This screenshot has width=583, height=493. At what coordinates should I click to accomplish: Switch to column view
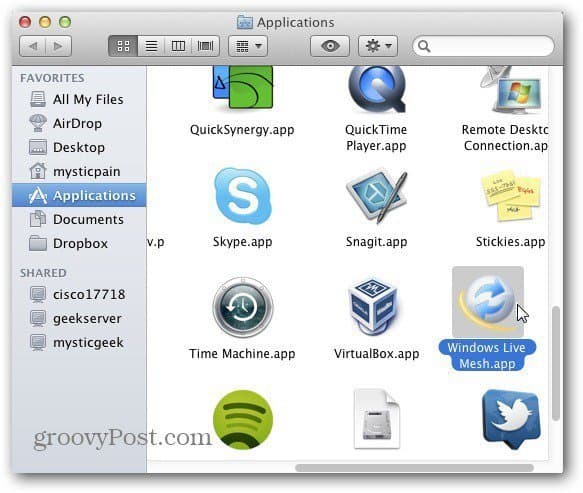pyautogui.click(x=178, y=46)
